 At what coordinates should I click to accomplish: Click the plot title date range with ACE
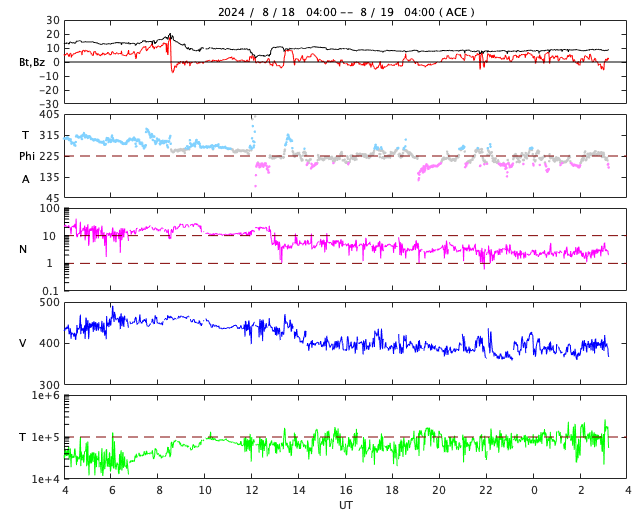tap(346, 12)
